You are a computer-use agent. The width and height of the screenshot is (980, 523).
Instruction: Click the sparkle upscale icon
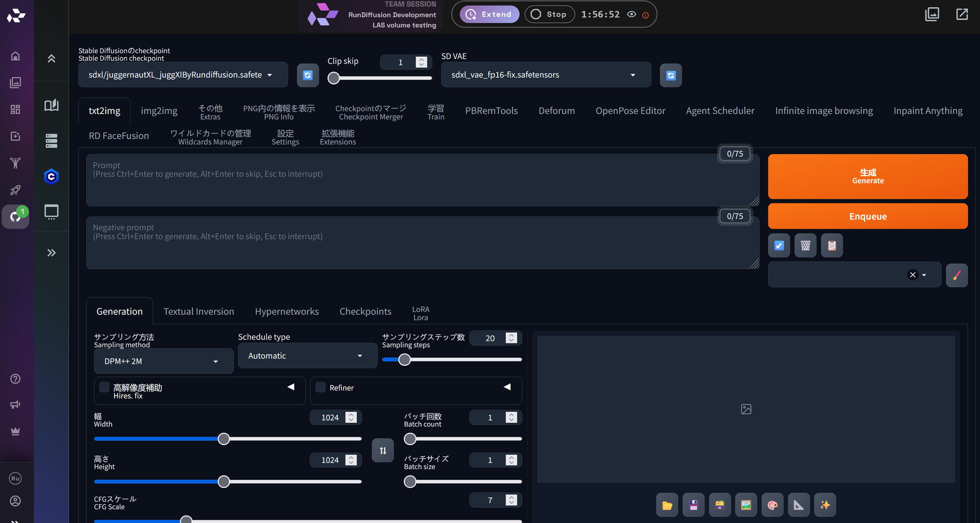coord(825,505)
